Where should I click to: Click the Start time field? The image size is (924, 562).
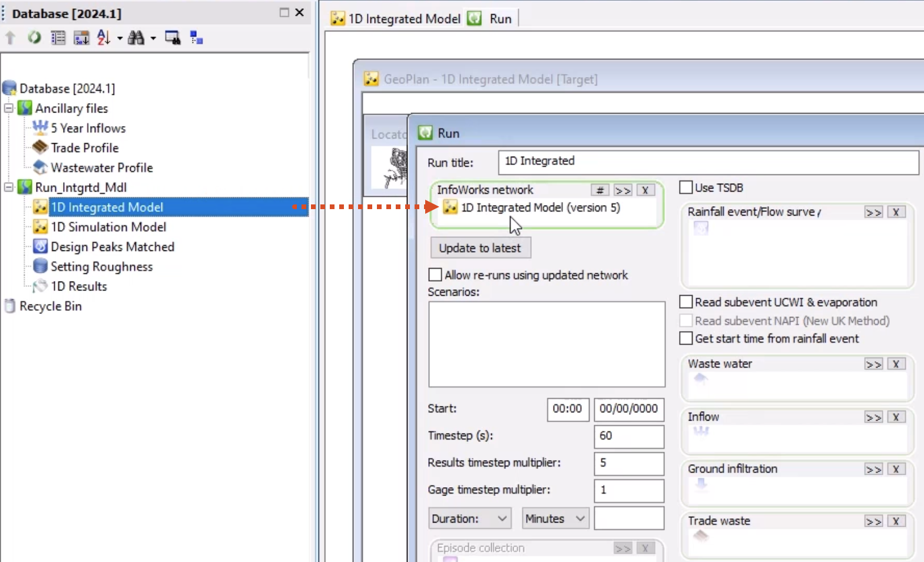coord(568,409)
